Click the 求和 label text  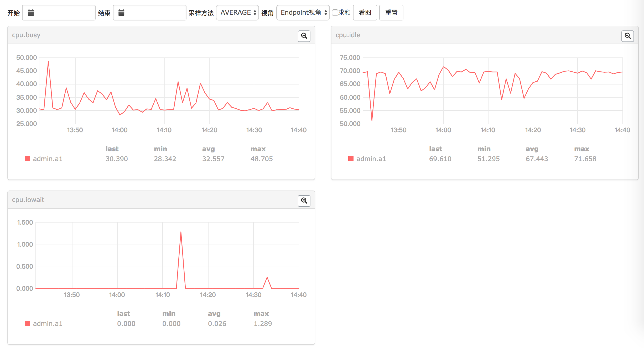click(344, 13)
